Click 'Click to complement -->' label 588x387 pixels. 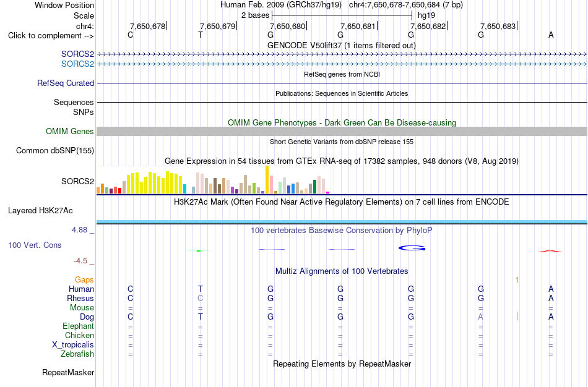coord(51,36)
